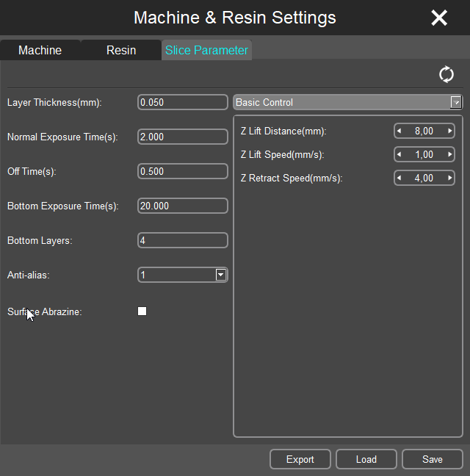Select the Bottom Layers input field
This screenshot has height=476, width=470.
click(183, 240)
